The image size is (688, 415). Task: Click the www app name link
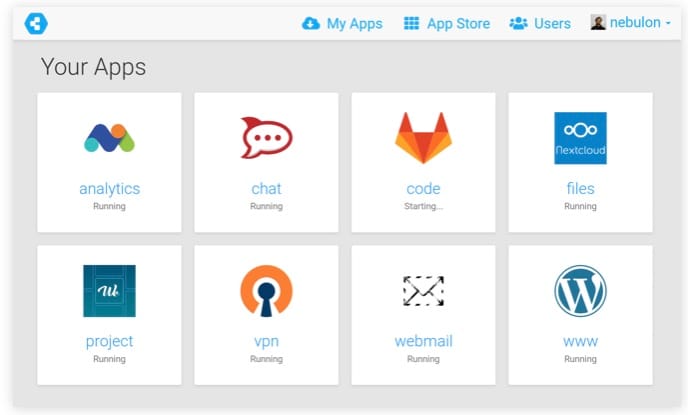coord(580,342)
